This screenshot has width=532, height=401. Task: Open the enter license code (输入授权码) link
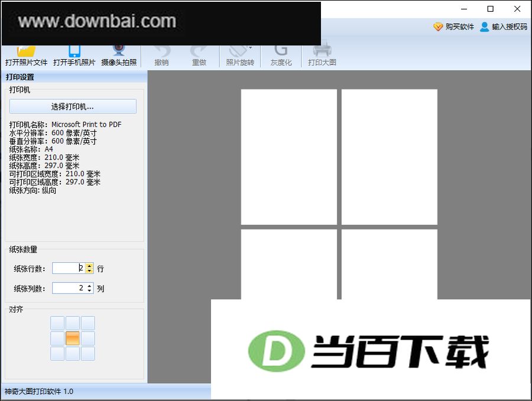click(x=504, y=27)
